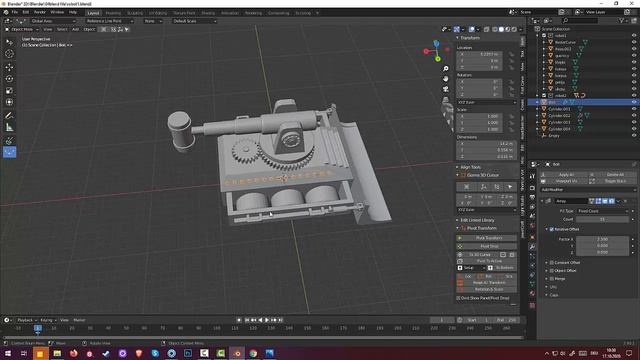640x360 pixels.
Task: Click the zoom magnifier viewport icon
Action: click(x=446, y=69)
